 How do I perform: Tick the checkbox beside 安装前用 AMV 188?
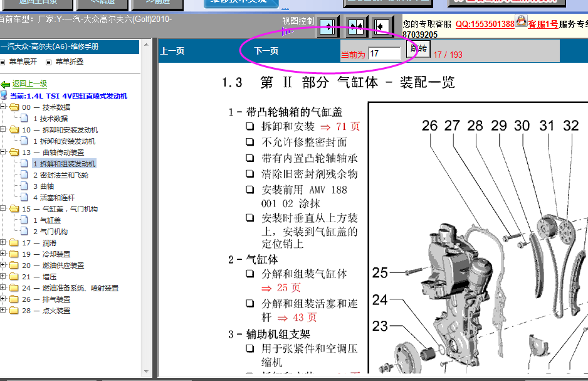coord(249,189)
